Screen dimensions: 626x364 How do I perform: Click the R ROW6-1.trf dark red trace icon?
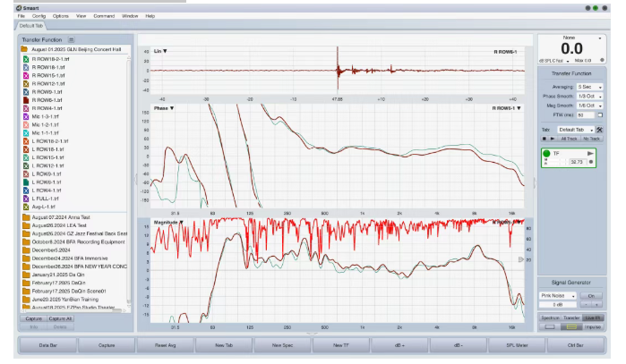(x=25, y=99)
